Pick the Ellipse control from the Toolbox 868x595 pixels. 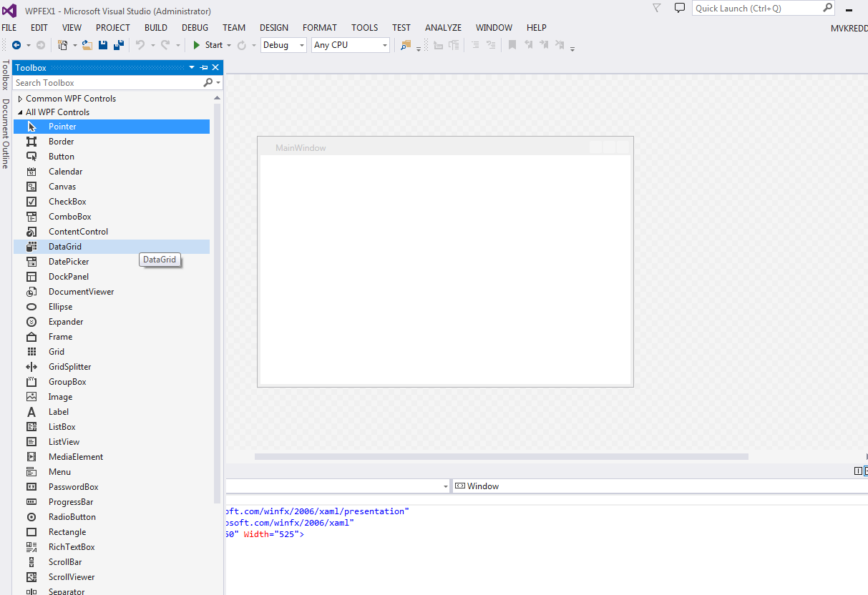[61, 306]
